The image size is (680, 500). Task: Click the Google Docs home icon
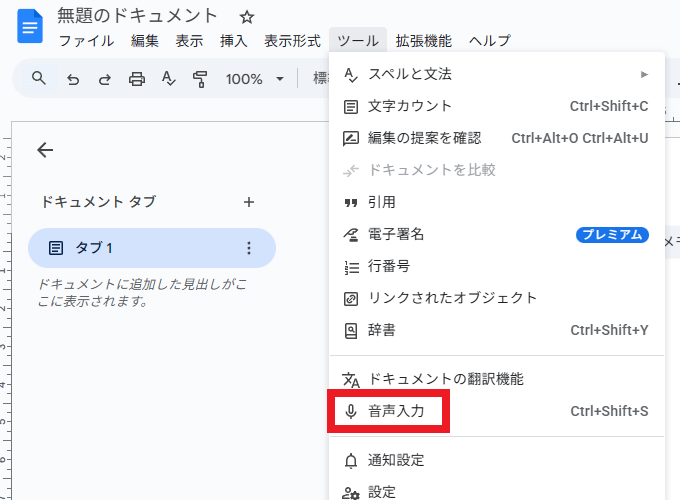pos(30,27)
